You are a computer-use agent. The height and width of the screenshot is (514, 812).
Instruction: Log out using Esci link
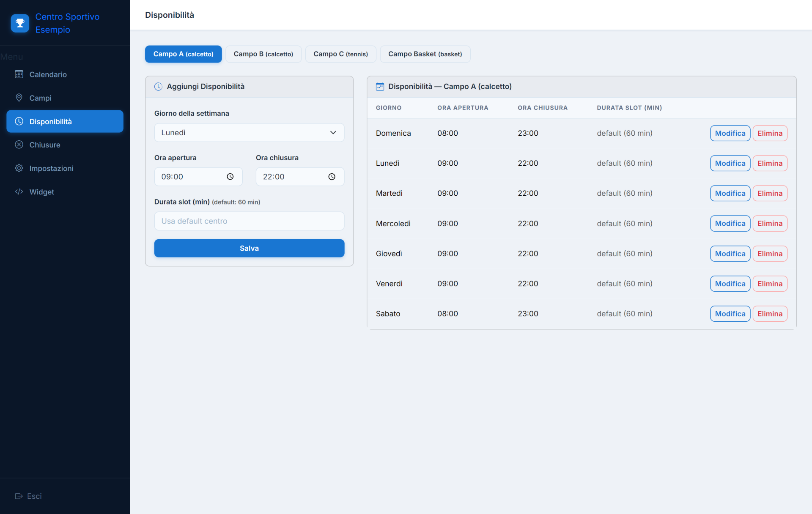tap(28, 496)
